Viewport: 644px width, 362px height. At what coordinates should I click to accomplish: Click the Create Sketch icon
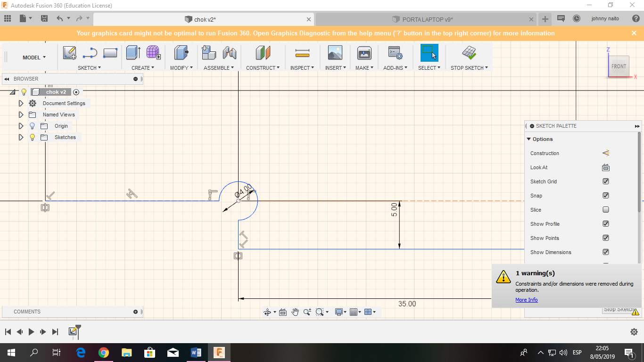(70, 53)
